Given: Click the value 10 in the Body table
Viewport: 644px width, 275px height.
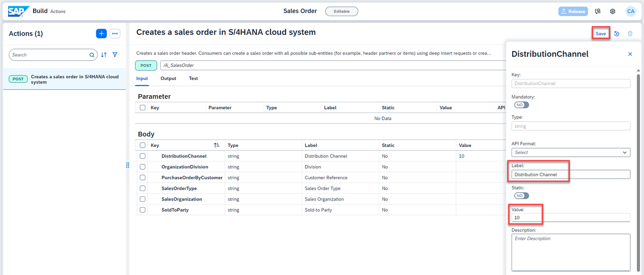Looking at the screenshot, I should (462, 156).
